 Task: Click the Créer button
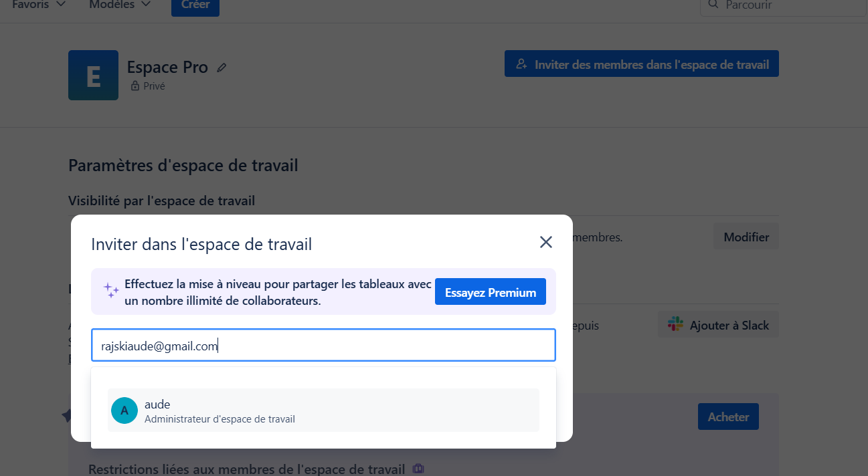click(x=195, y=6)
